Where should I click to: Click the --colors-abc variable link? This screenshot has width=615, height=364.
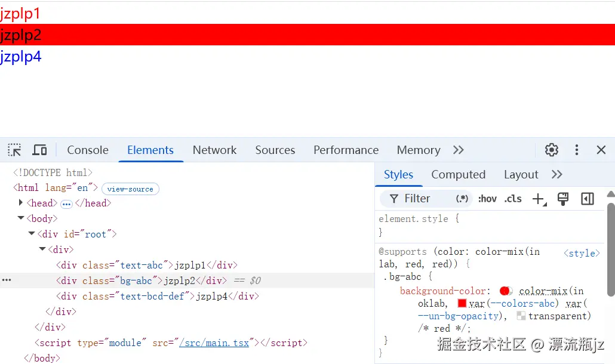pos(523,304)
